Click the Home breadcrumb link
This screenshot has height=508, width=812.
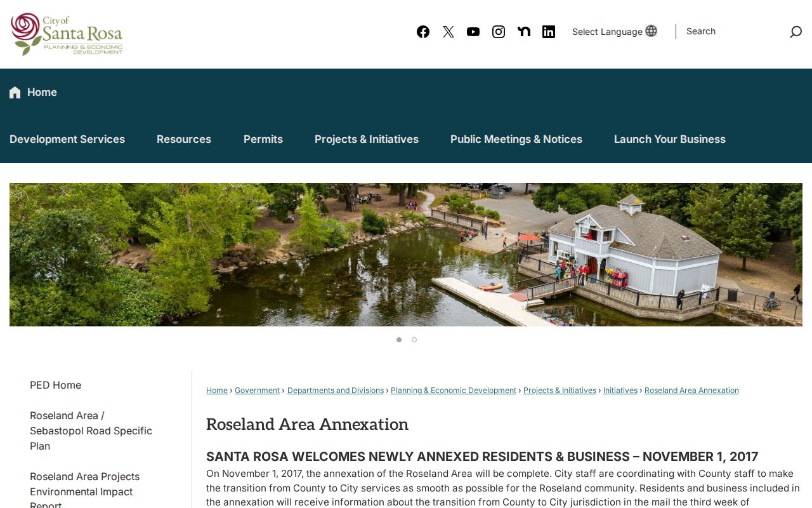[217, 391]
